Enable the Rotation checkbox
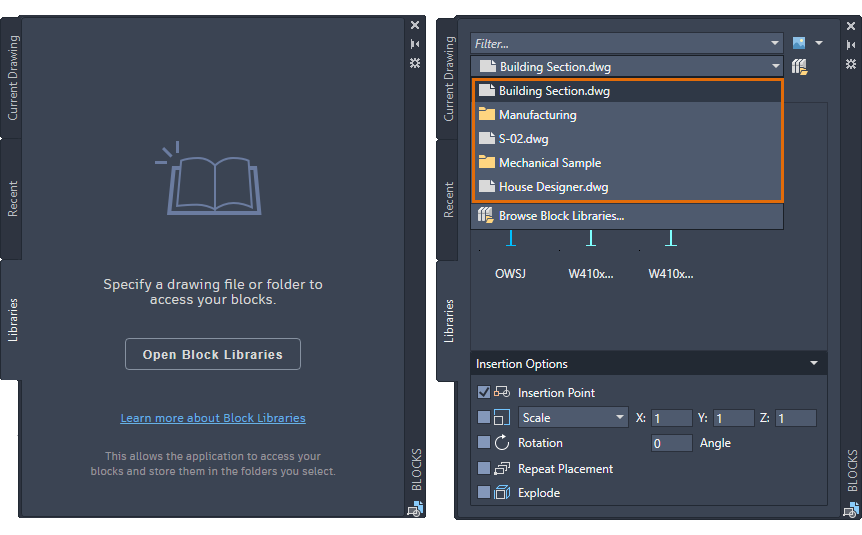This screenshot has width=862, height=535. [484, 442]
